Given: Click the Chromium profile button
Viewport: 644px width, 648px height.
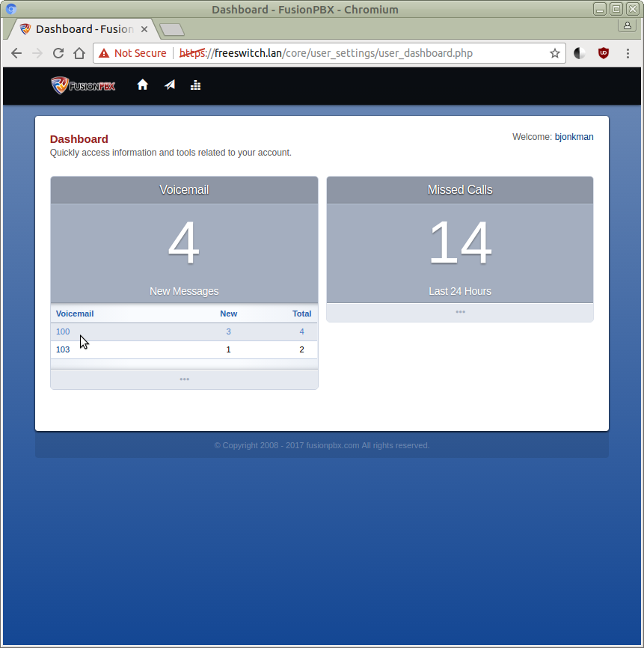Looking at the screenshot, I should click(627, 25).
